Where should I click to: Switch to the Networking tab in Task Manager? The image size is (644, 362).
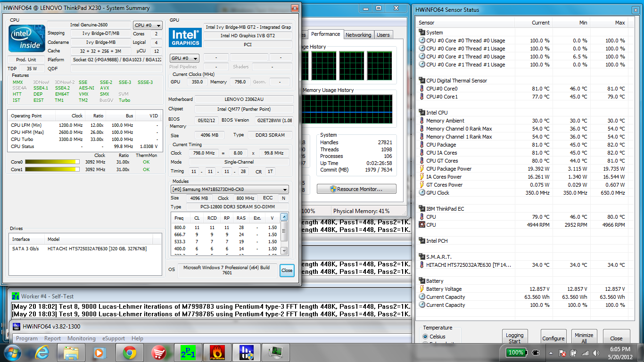coord(358,35)
